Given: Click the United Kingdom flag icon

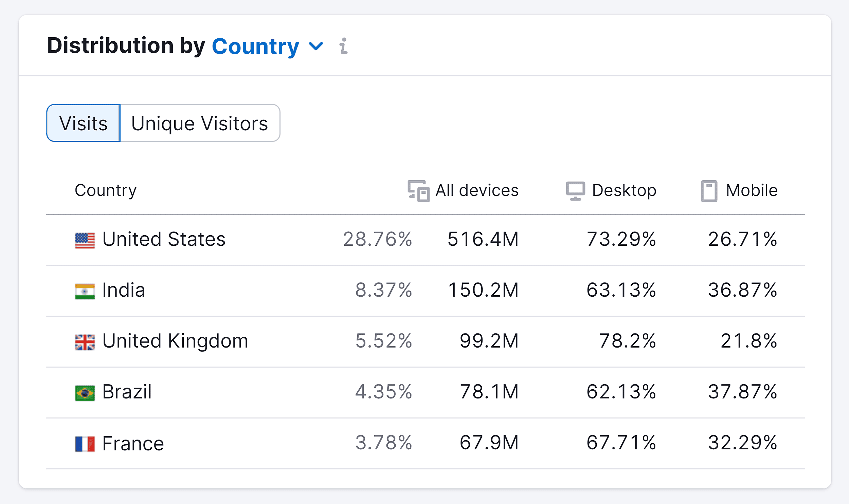Looking at the screenshot, I should click(x=85, y=342).
